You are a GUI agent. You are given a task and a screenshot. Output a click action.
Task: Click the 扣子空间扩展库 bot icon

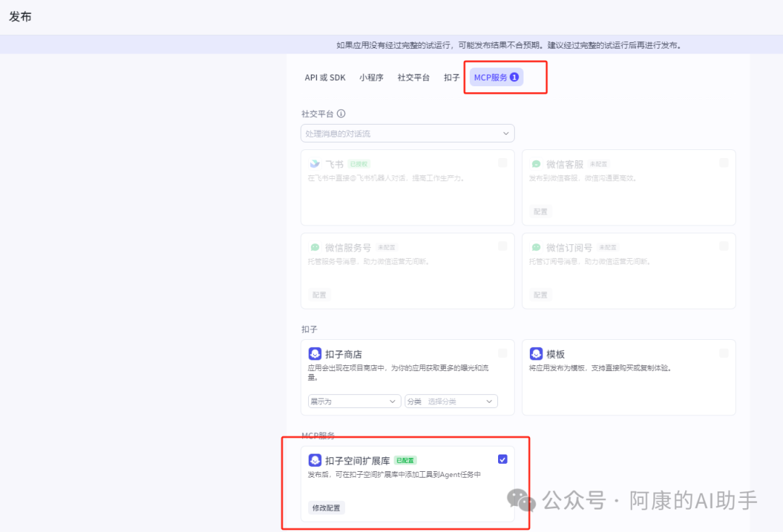pyautogui.click(x=315, y=460)
